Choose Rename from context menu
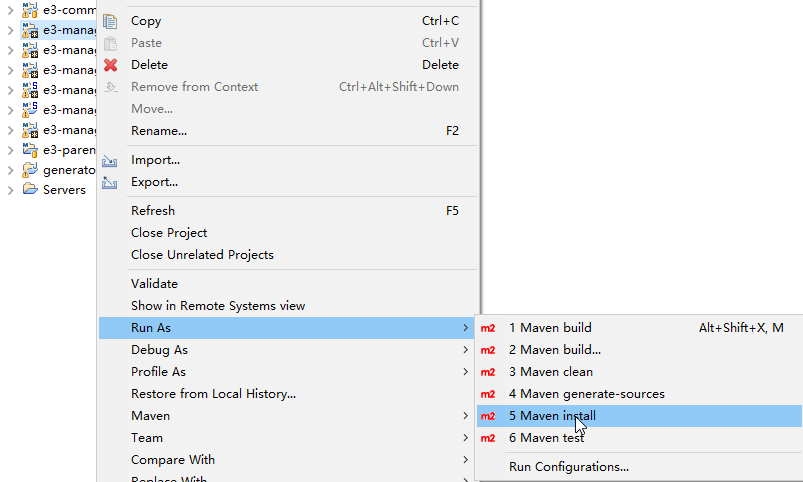The width and height of the screenshot is (803, 482). [x=159, y=131]
